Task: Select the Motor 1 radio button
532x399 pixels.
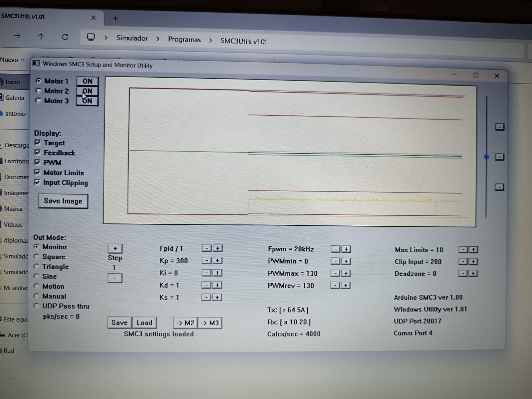Action: tap(39, 81)
